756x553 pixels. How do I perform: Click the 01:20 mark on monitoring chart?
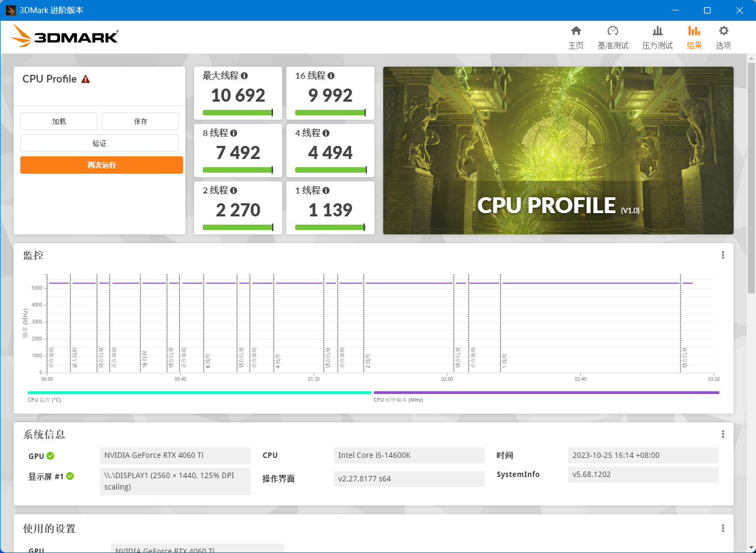[x=314, y=379]
